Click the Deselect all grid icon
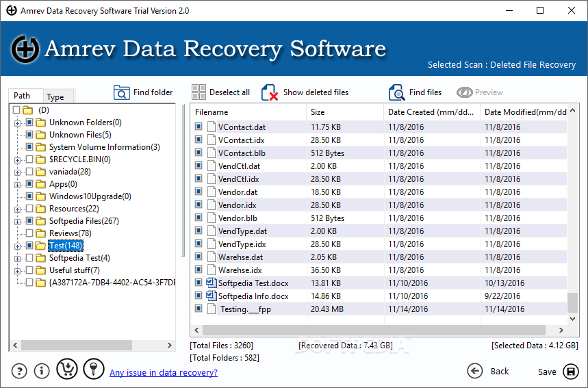This screenshot has width=588, height=388. click(x=199, y=92)
